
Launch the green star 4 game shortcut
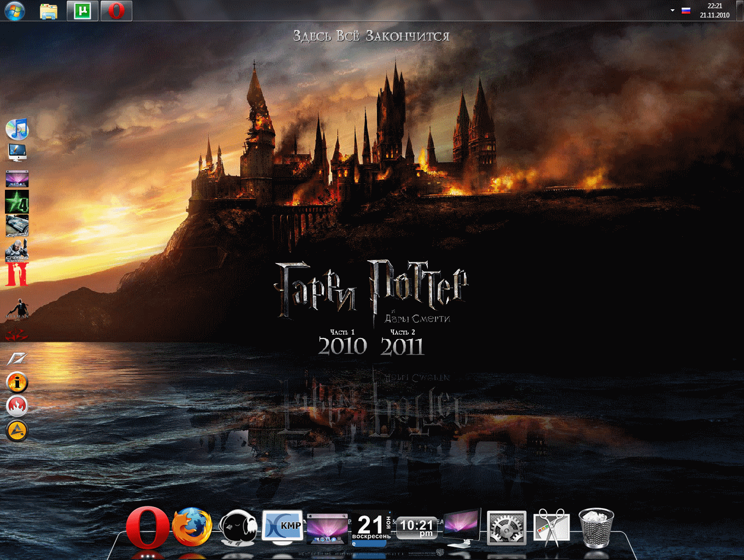point(17,201)
